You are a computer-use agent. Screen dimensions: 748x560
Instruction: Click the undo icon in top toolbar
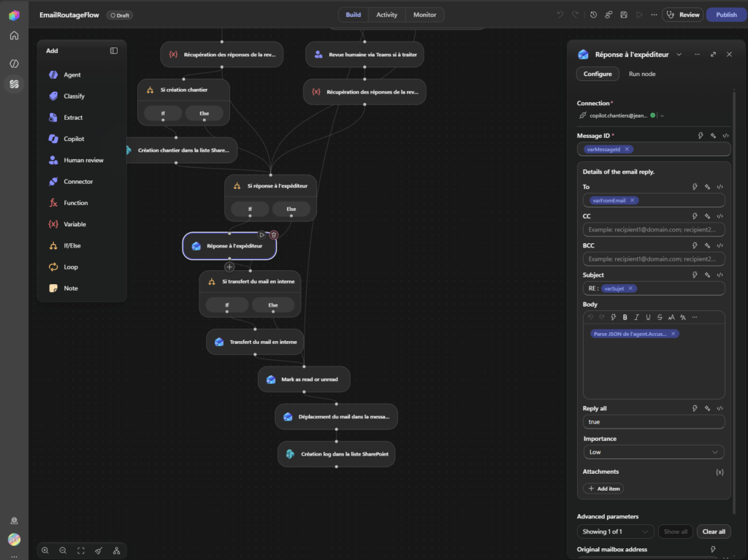560,15
